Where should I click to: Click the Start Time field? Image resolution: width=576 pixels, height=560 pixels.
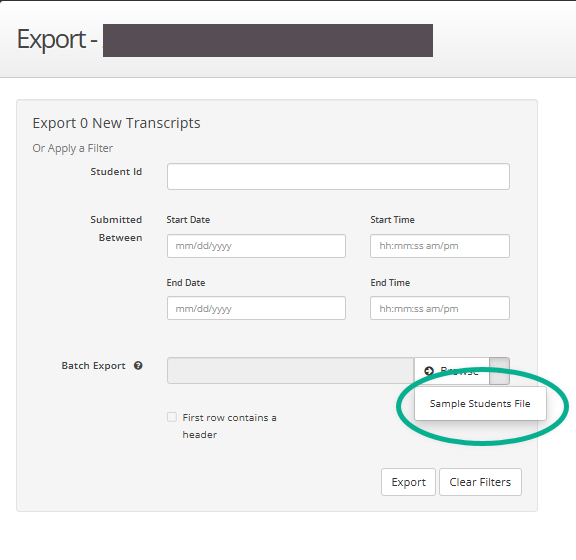click(x=440, y=246)
